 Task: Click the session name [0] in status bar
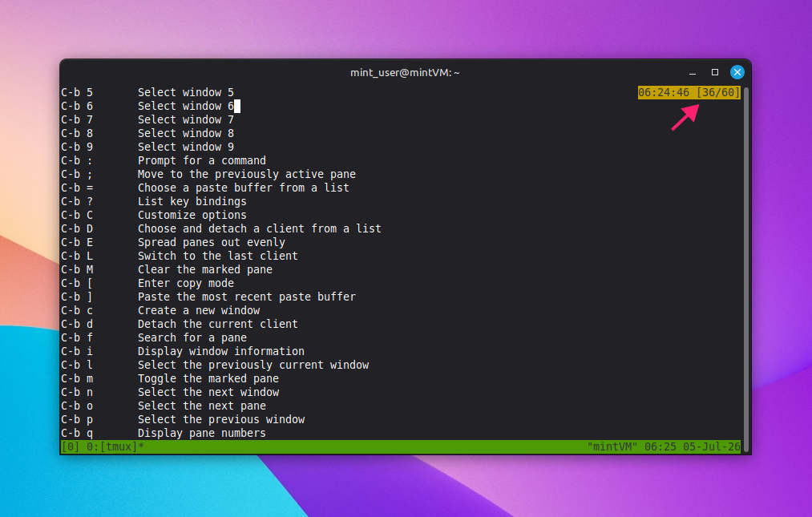click(x=71, y=446)
